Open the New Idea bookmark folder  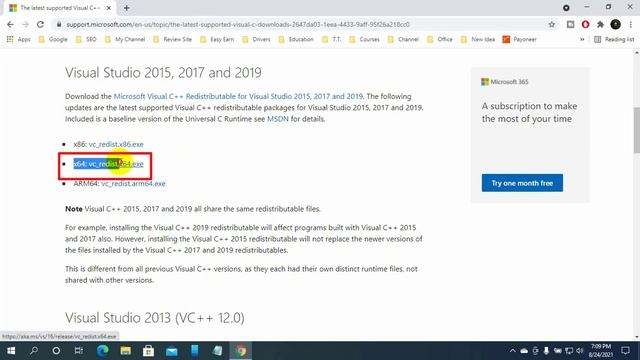pyautogui.click(x=478, y=40)
